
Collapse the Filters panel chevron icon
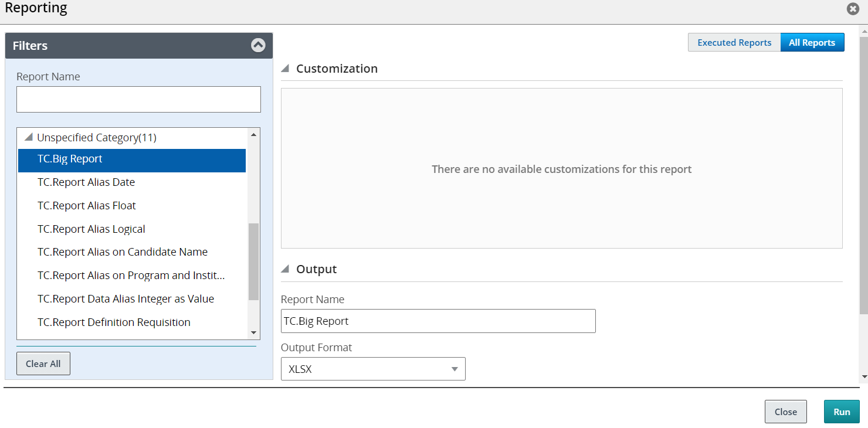tap(258, 45)
